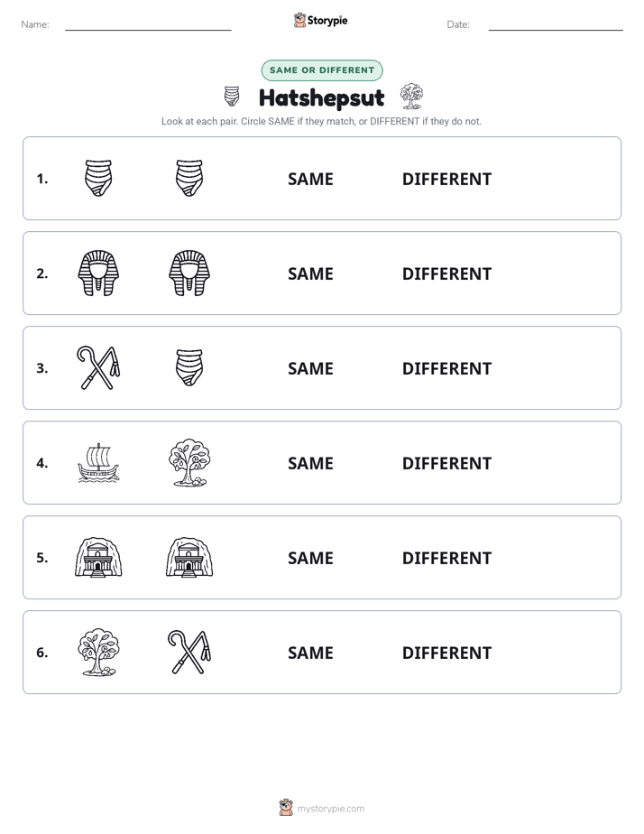Select DIFFERENT for pair 4
The image size is (644, 834).
(446, 463)
